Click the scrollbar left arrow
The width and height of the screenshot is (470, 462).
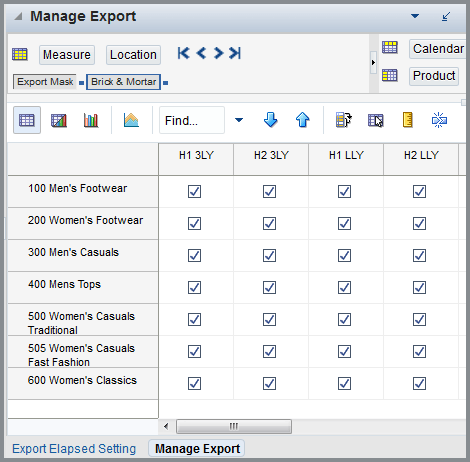coord(166,426)
